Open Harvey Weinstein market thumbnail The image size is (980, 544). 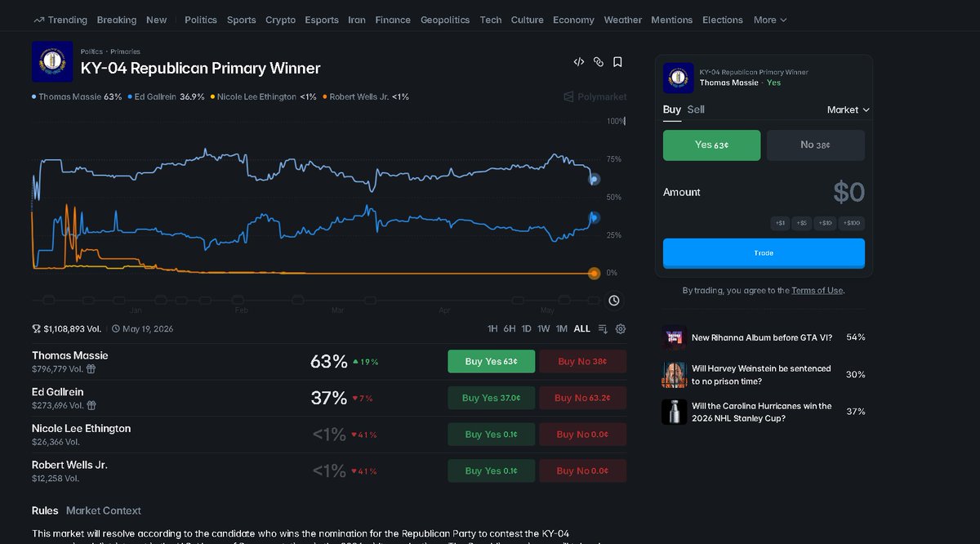[x=674, y=375]
